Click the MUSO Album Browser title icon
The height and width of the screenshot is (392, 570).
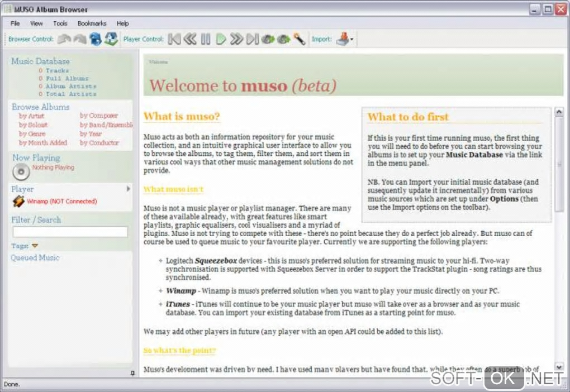(x=8, y=9)
